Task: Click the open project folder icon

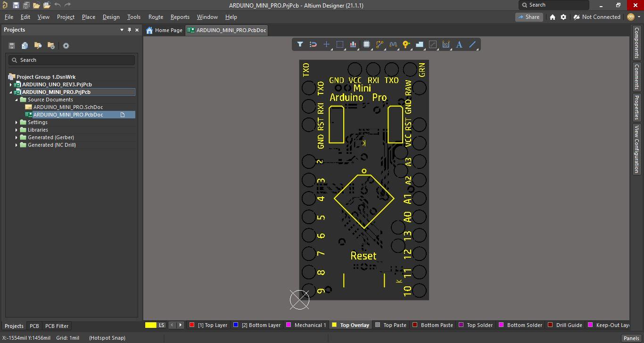Action: tap(47, 5)
